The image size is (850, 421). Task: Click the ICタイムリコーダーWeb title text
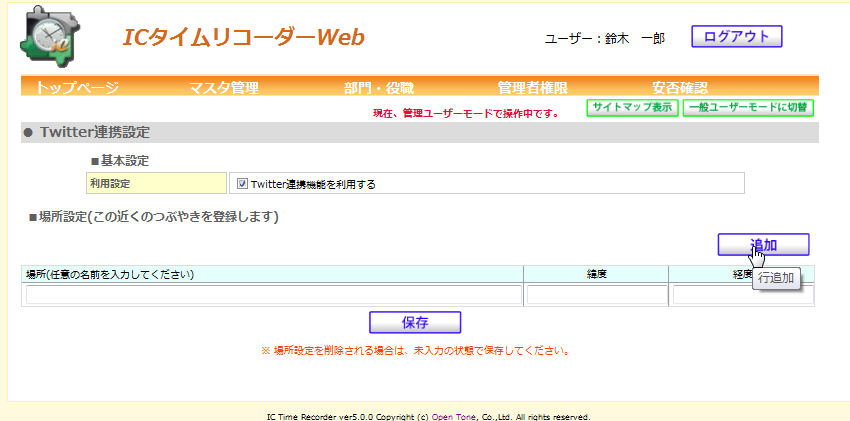point(243,38)
